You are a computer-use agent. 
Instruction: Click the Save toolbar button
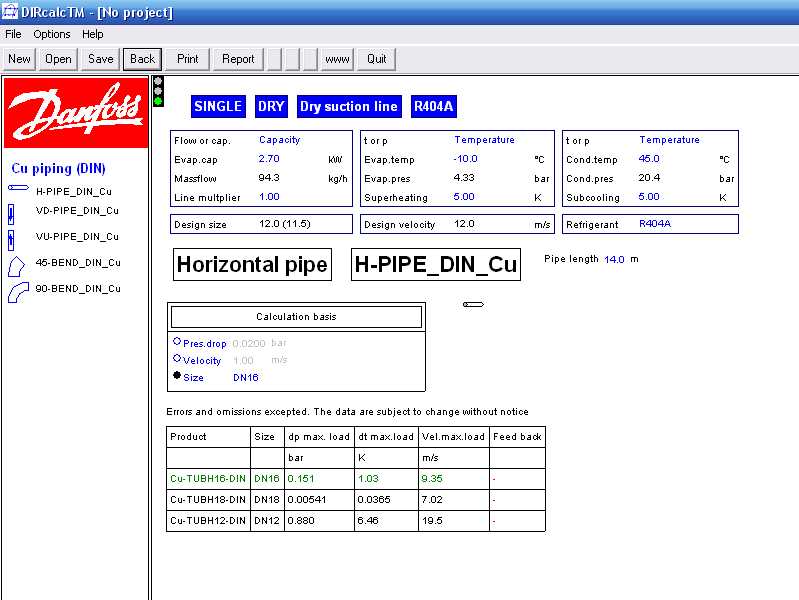100,59
